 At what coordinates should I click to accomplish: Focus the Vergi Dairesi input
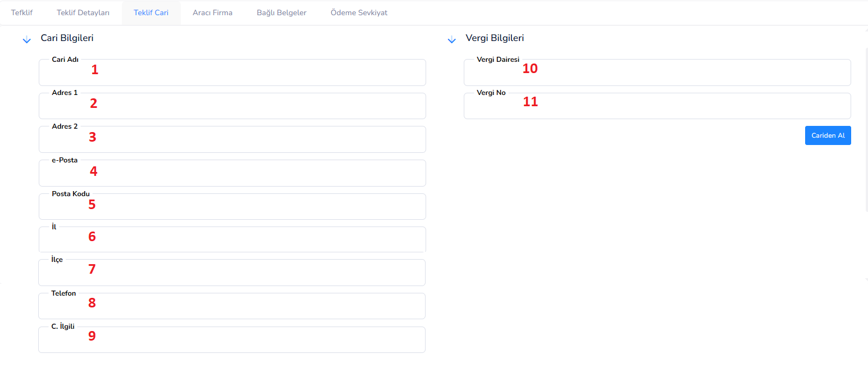click(657, 73)
